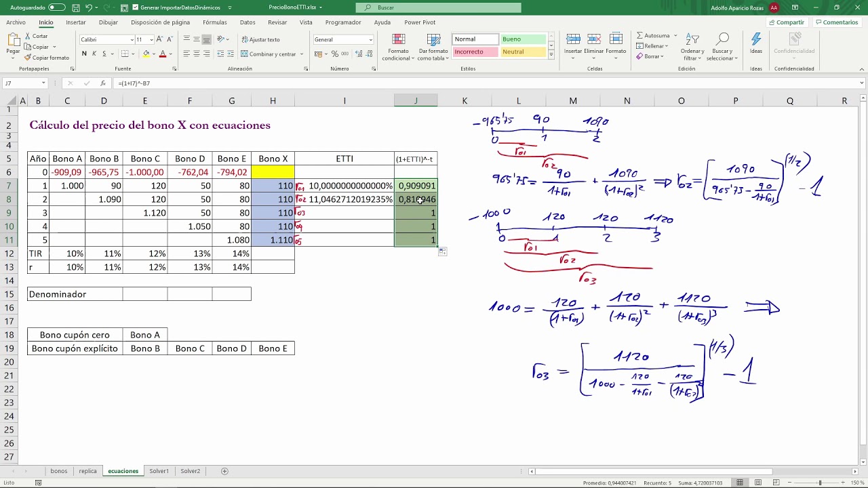
Task: Increase indent in Alineación group
Action: click(232, 54)
